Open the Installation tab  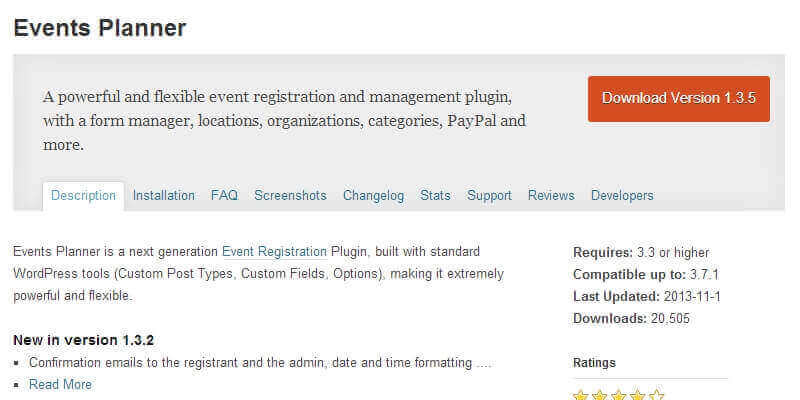164,195
